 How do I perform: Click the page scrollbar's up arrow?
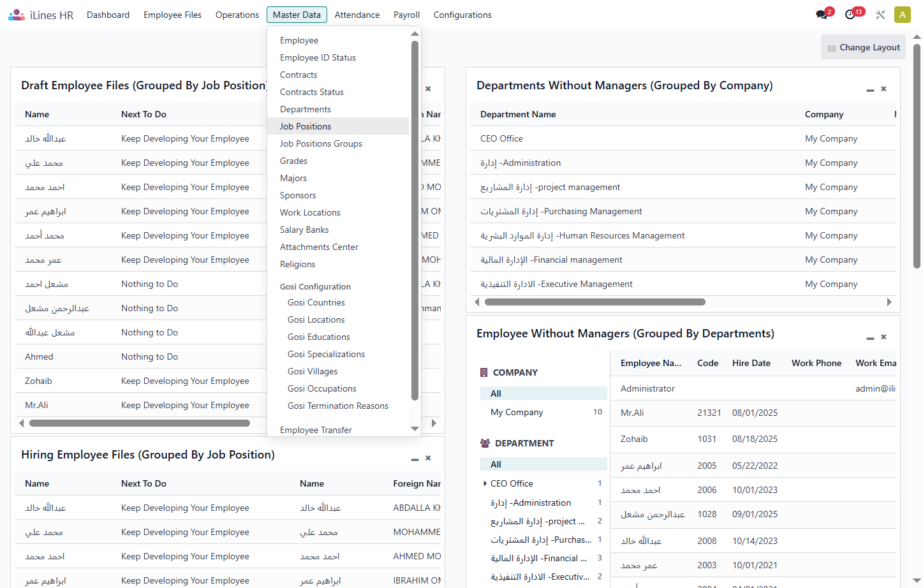917,38
